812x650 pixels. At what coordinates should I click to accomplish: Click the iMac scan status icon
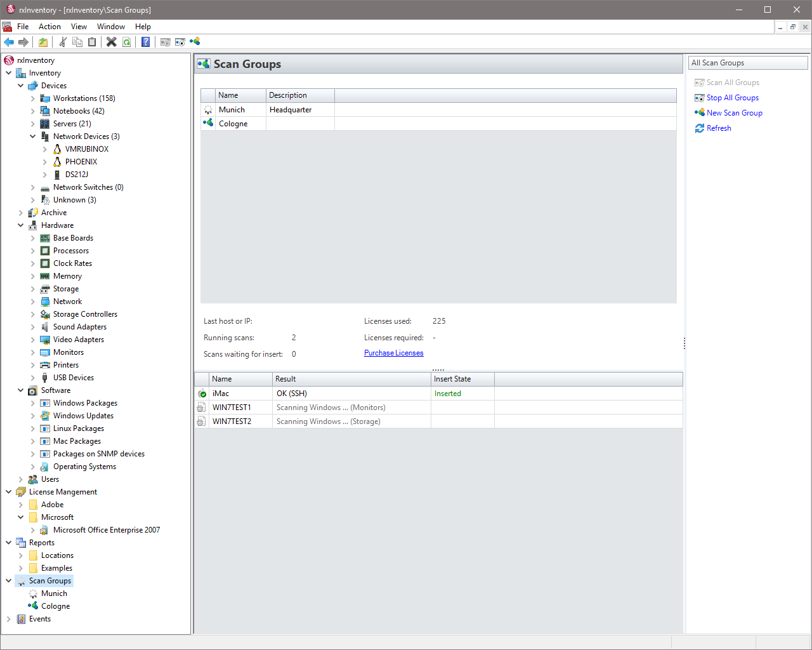pyautogui.click(x=202, y=394)
